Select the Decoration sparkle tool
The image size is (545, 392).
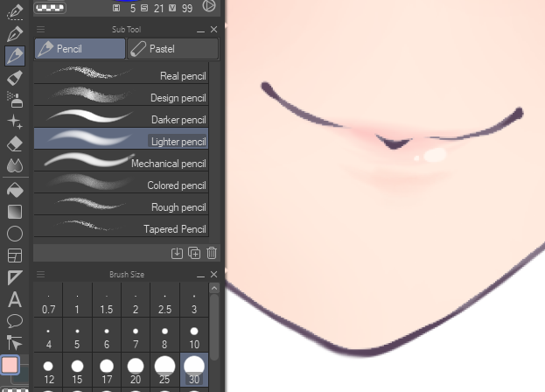point(15,122)
